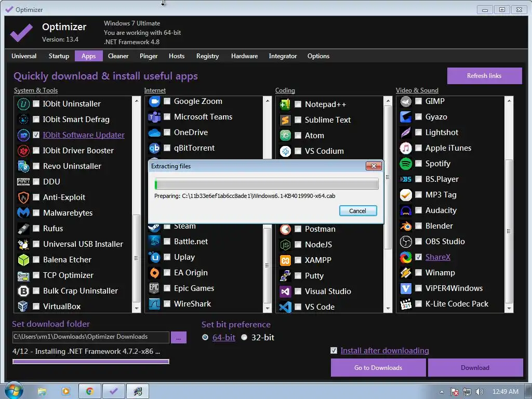Viewport: 532px width, 399px height.
Task: Select the 64-bit radio button
Action: (x=205, y=337)
